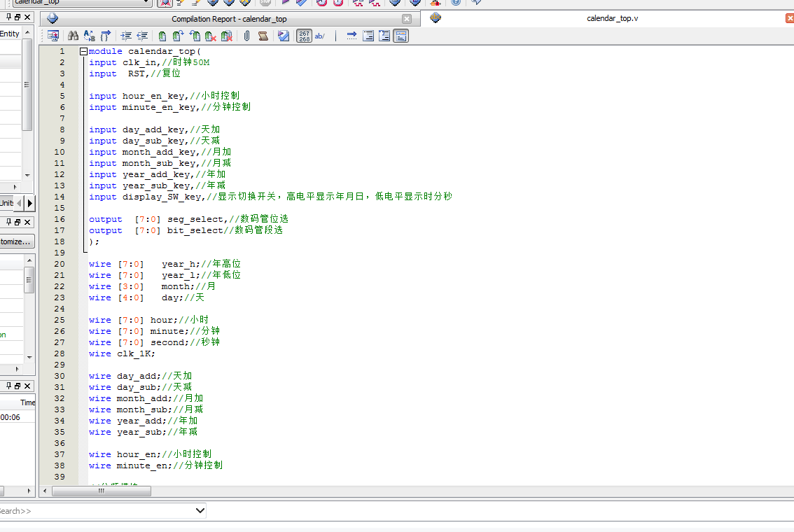Close the top-left Entity panel

click(27, 17)
